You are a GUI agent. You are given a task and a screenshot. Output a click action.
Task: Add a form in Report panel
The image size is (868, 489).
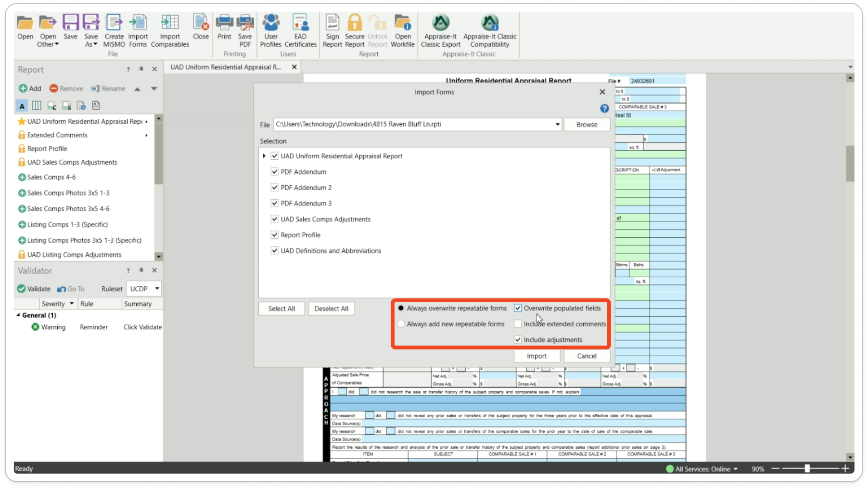[x=30, y=89]
